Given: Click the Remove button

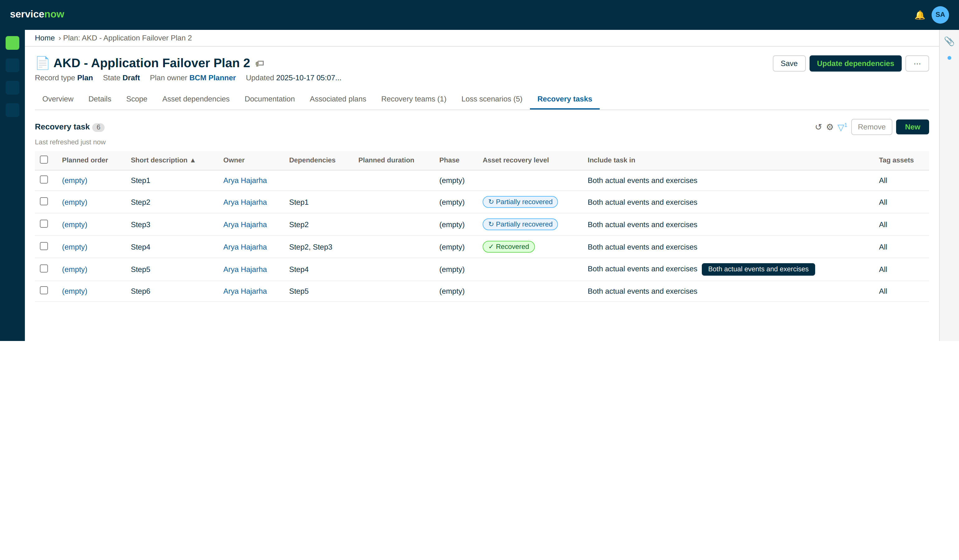Looking at the screenshot, I should click(872, 127).
